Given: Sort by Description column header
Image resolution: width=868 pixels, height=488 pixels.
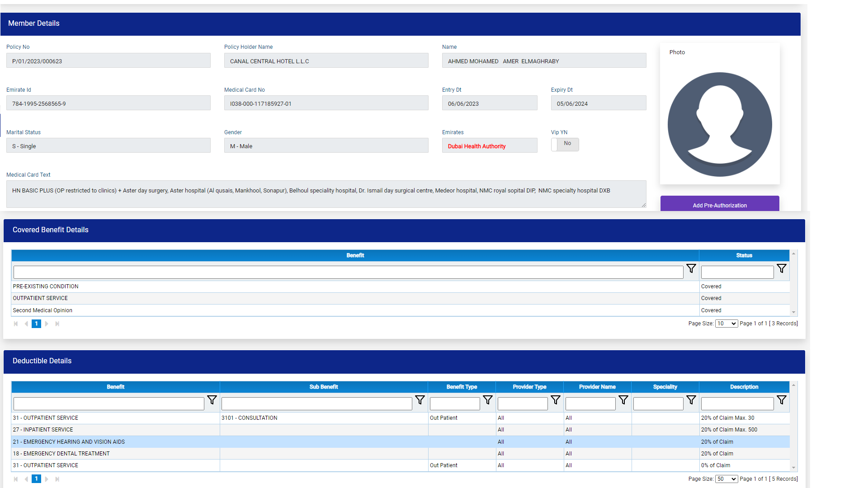Looking at the screenshot, I should pyautogui.click(x=744, y=387).
